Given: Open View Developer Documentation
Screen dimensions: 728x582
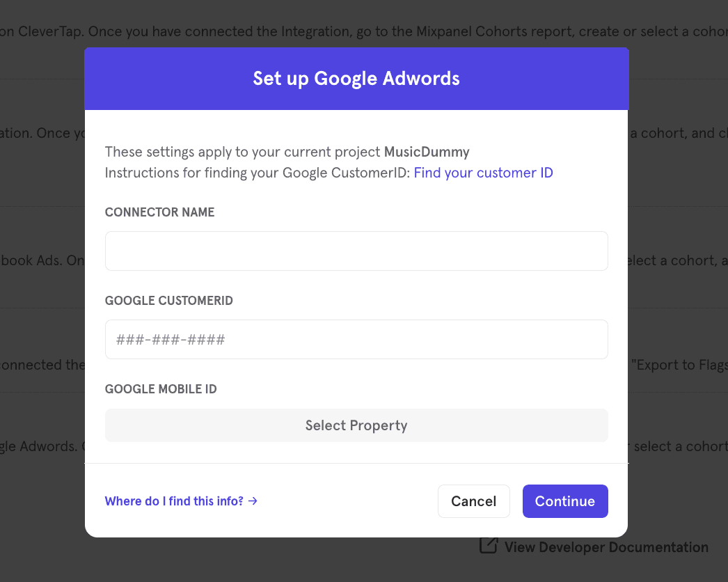Looking at the screenshot, I should [x=606, y=547].
